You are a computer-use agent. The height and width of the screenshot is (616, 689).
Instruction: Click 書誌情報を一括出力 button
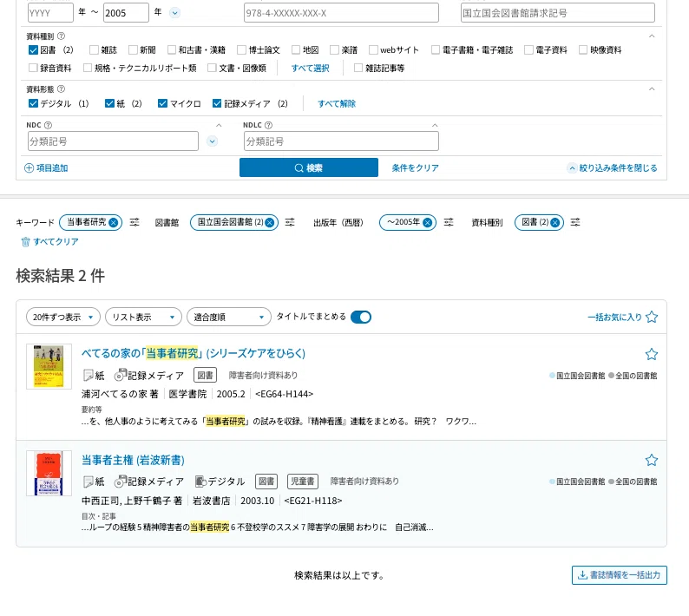pos(619,575)
